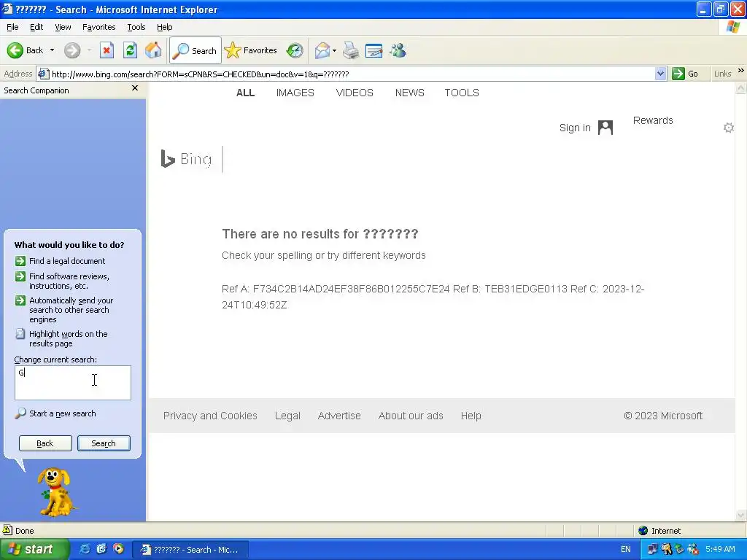
Task: Click the Windows Media Player quick launch icon
Action: pyautogui.click(x=118, y=549)
